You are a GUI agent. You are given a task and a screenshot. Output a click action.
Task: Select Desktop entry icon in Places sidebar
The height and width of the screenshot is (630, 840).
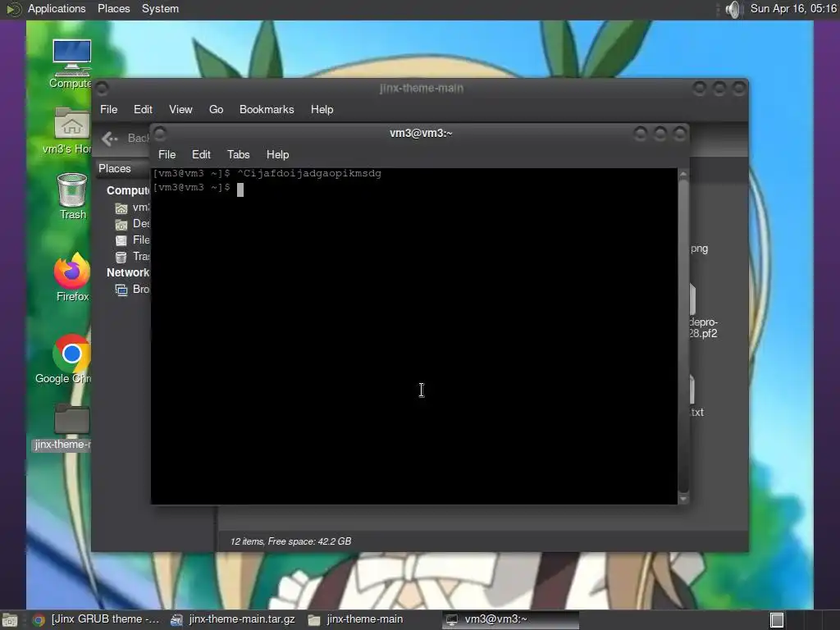point(121,224)
